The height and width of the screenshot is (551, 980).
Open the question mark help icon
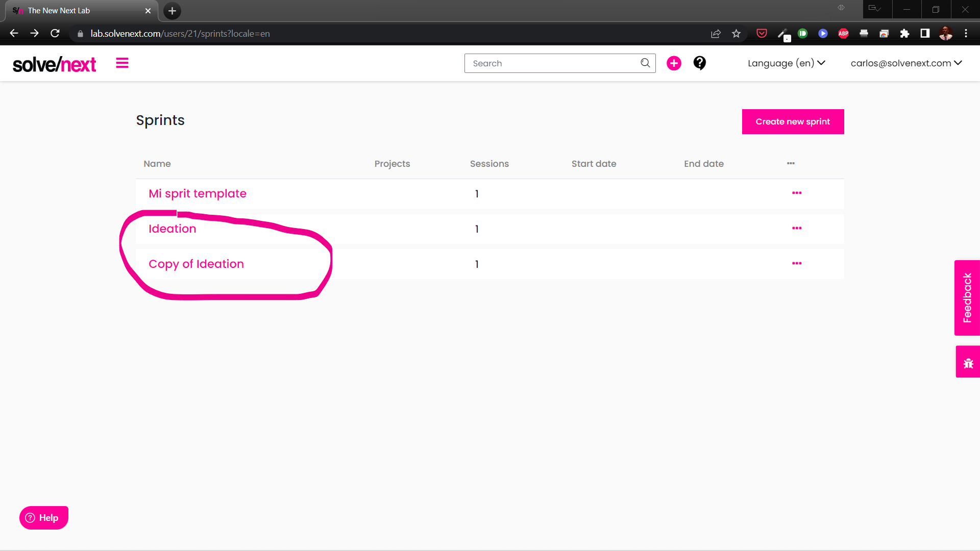pyautogui.click(x=699, y=63)
